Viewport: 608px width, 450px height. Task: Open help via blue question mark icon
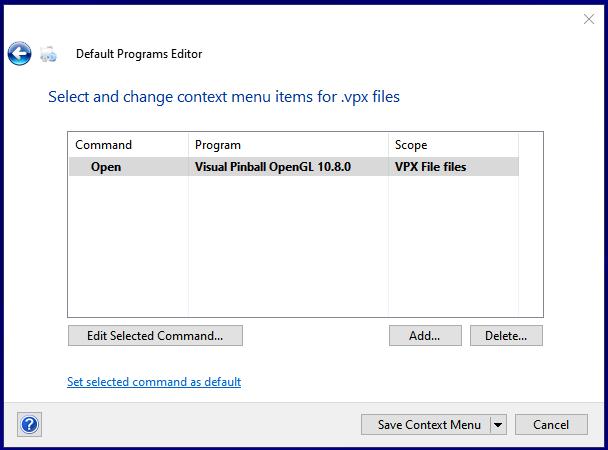click(29, 424)
